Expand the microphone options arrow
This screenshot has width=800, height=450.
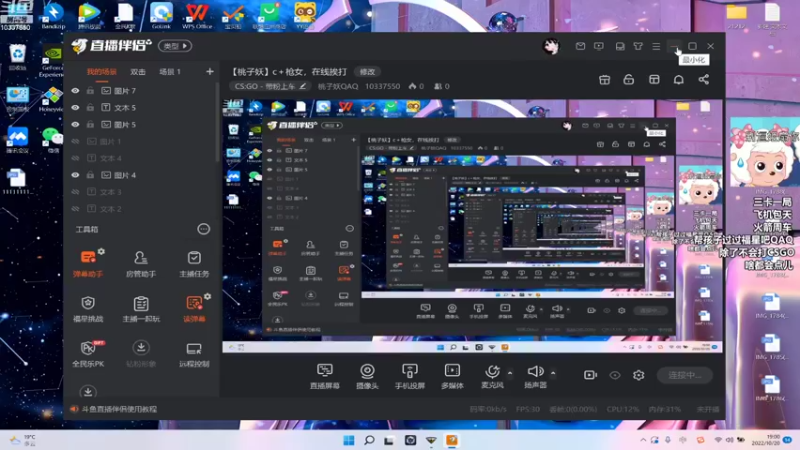tap(510, 373)
